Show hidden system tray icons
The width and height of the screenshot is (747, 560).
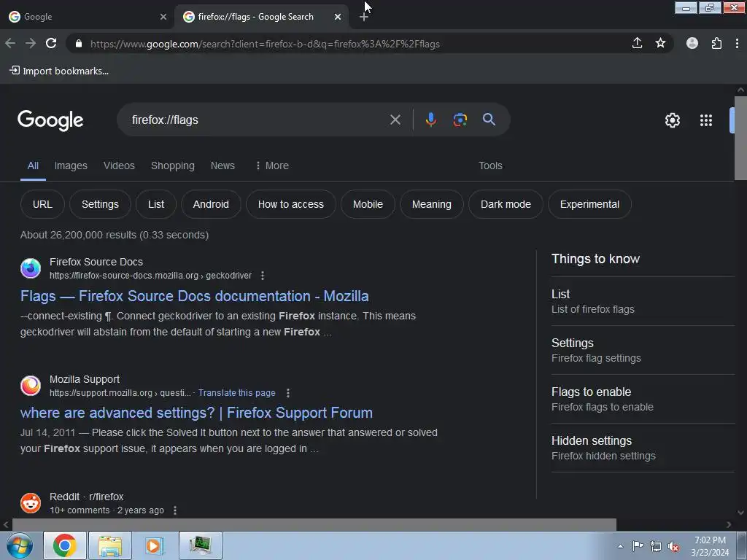[620, 546]
